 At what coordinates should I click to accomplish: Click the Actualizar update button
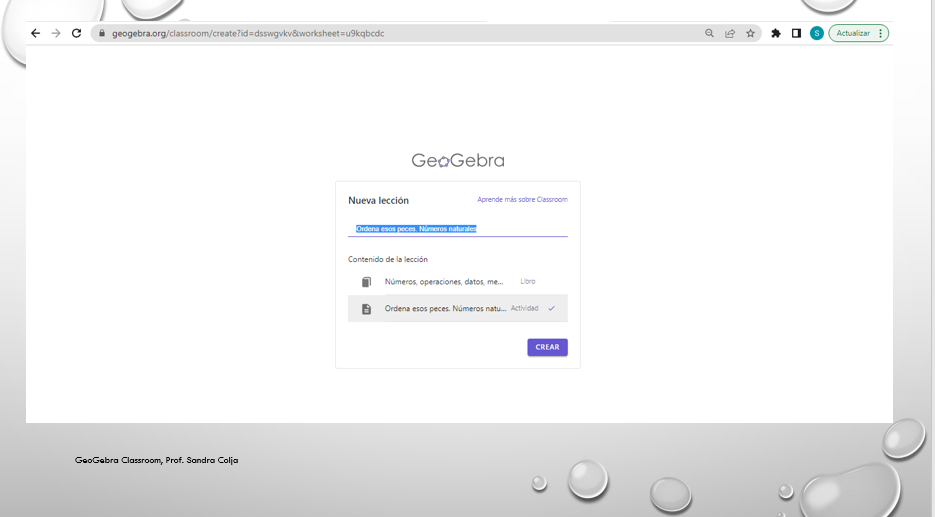pyautogui.click(x=853, y=33)
